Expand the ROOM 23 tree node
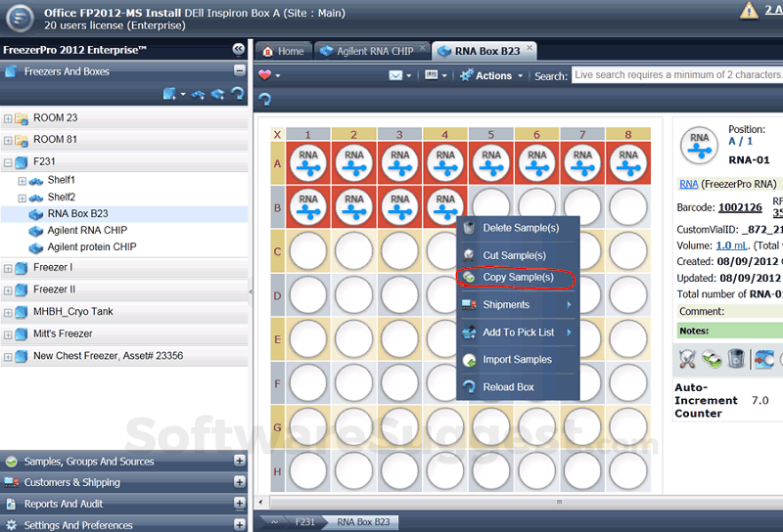Viewport: 783px width, 532px height. (x=8, y=118)
